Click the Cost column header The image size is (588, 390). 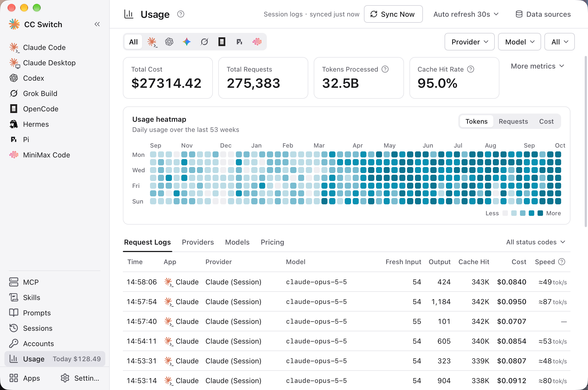click(519, 262)
